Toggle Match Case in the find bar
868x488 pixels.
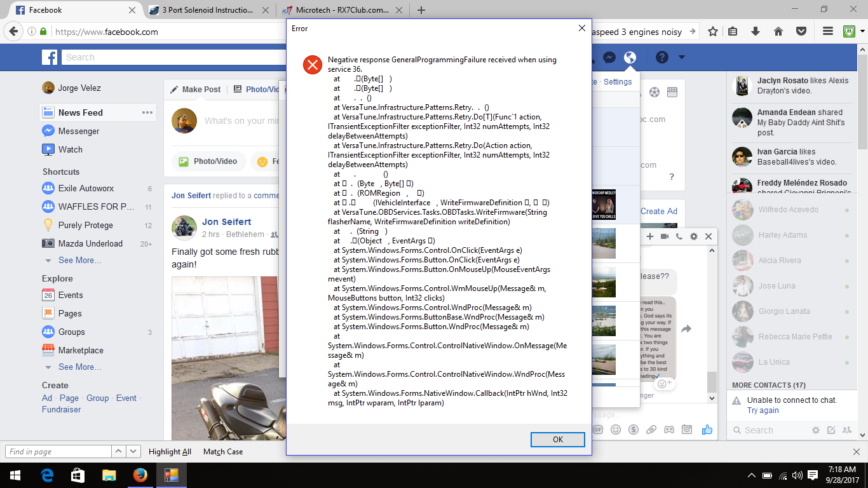(x=222, y=452)
